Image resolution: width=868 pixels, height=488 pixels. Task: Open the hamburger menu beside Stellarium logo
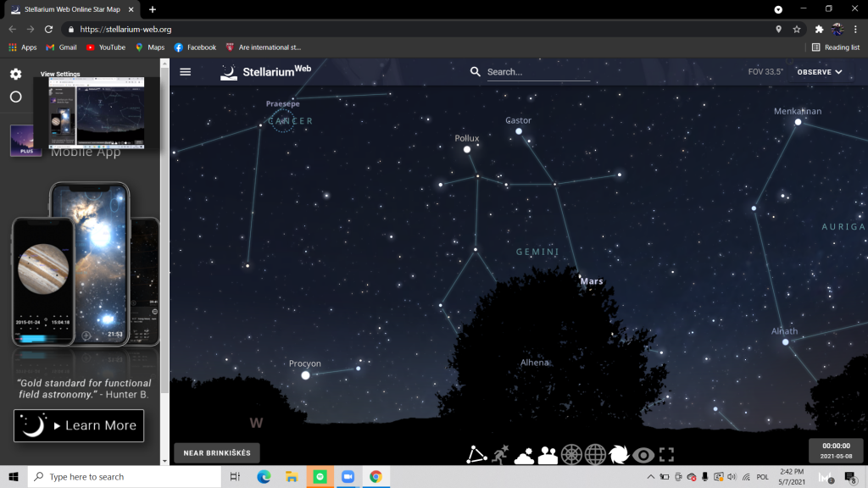186,72
